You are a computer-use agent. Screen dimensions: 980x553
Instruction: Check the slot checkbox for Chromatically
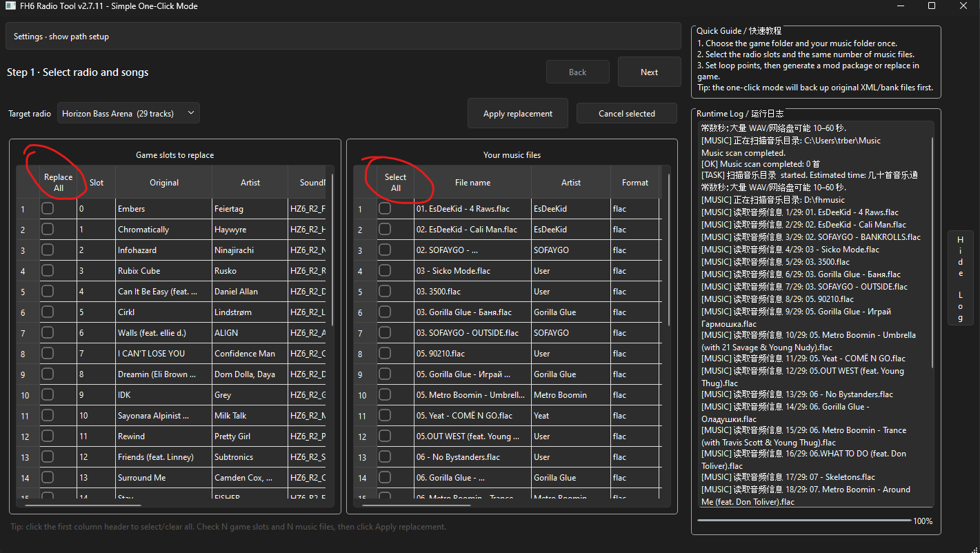48,229
